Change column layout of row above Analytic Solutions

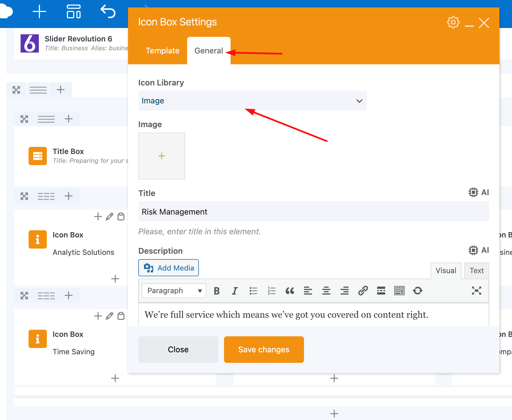pyautogui.click(x=46, y=196)
